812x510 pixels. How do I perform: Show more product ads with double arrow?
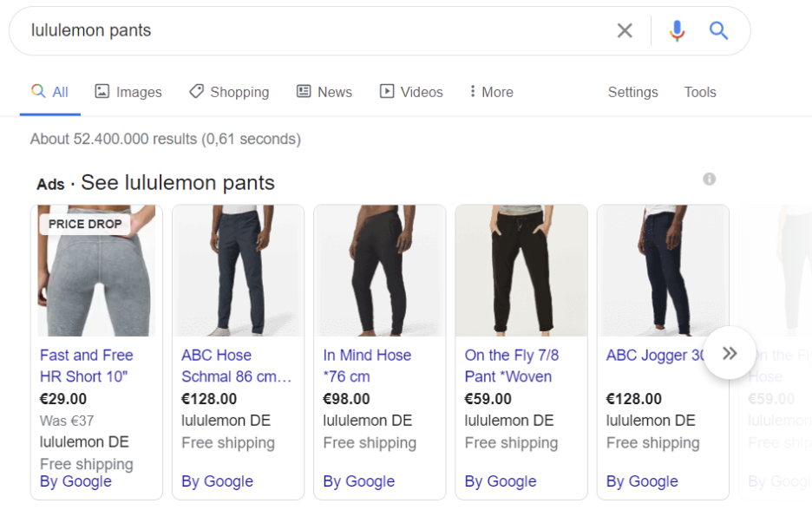729,353
